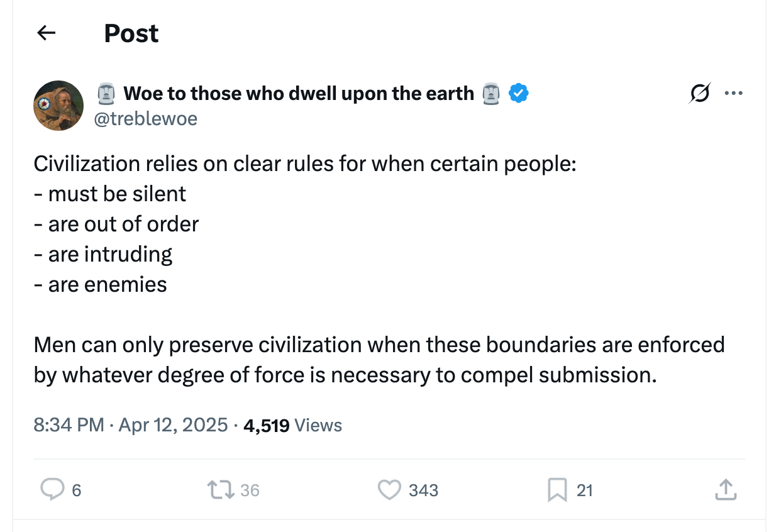Open Grok analysis for this post
The width and height of the screenshot is (781, 532).
[x=699, y=92]
